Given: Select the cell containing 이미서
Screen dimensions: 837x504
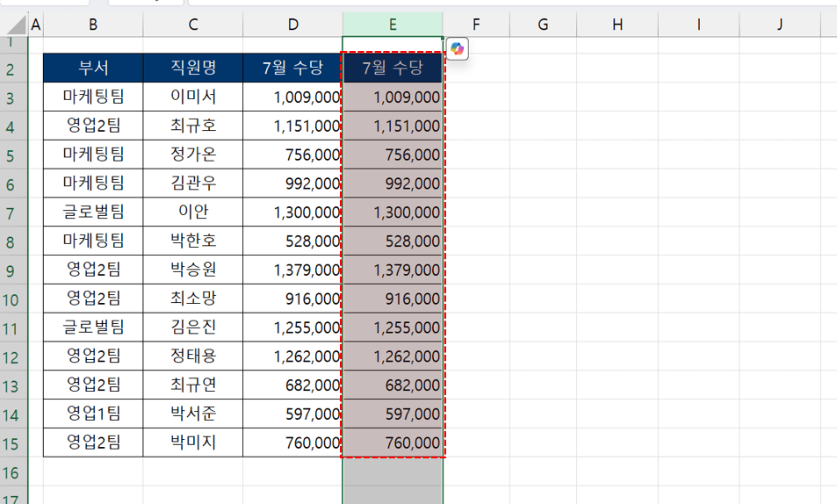Looking at the screenshot, I should click(x=193, y=97).
